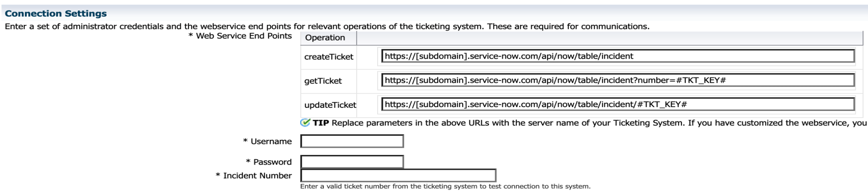This screenshot has width=868, height=192.
Task: Click the Connection Settings section heading
Action: (56, 13)
